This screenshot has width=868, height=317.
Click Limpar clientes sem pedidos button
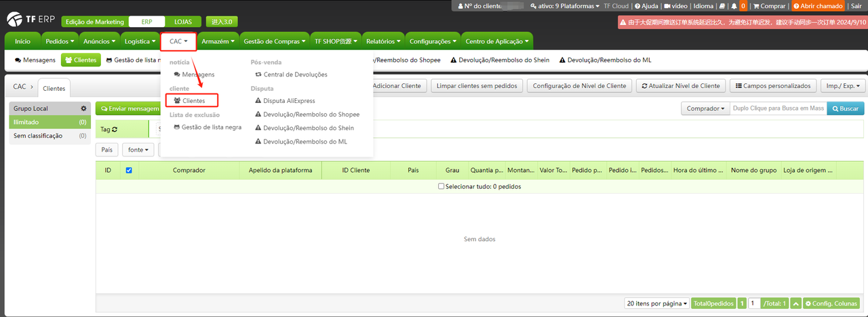point(476,86)
